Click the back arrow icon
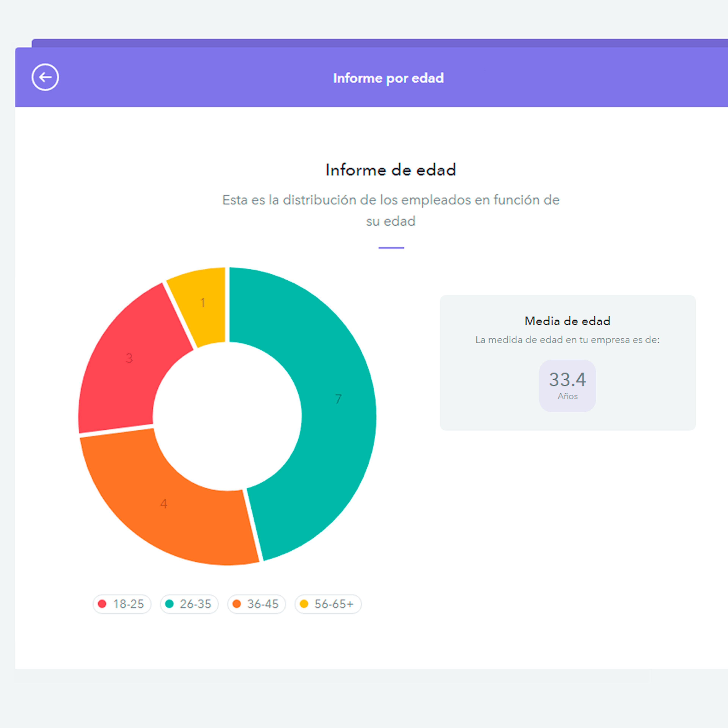 pyautogui.click(x=45, y=77)
